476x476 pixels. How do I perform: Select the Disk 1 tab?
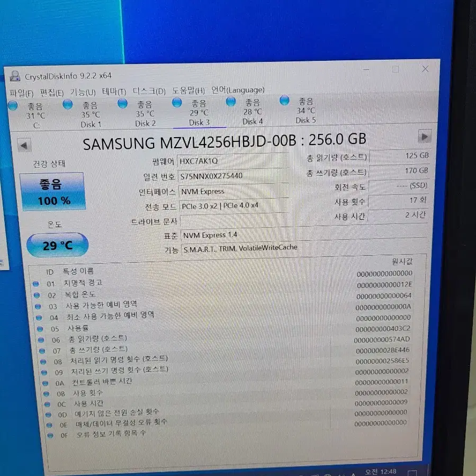coord(91,114)
